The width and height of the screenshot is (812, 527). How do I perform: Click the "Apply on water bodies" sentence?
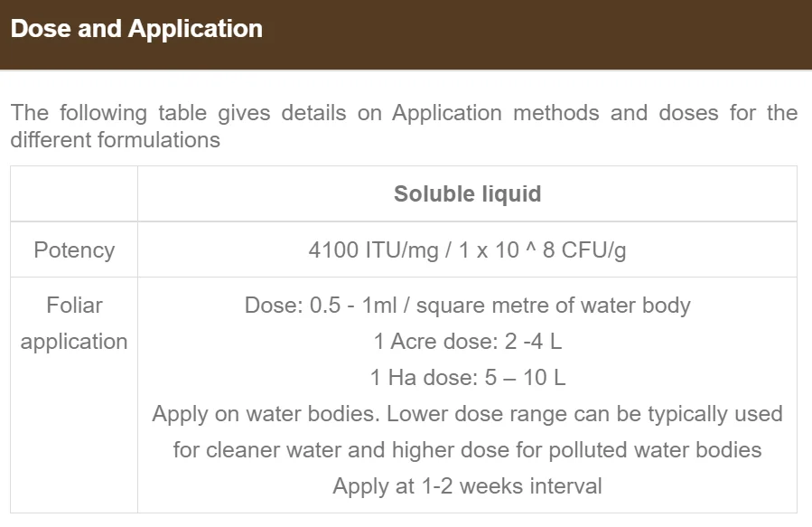[266, 414]
